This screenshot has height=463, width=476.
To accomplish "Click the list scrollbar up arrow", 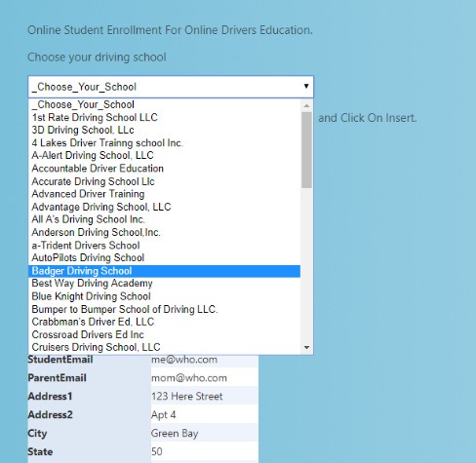I will pyautogui.click(x=306, y=105).
